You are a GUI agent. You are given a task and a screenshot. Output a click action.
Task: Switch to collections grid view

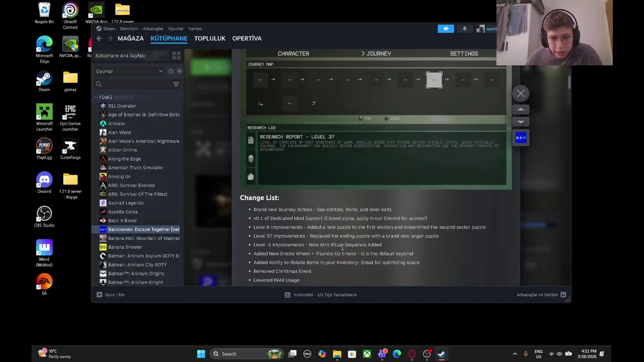[x=176, y=55]
